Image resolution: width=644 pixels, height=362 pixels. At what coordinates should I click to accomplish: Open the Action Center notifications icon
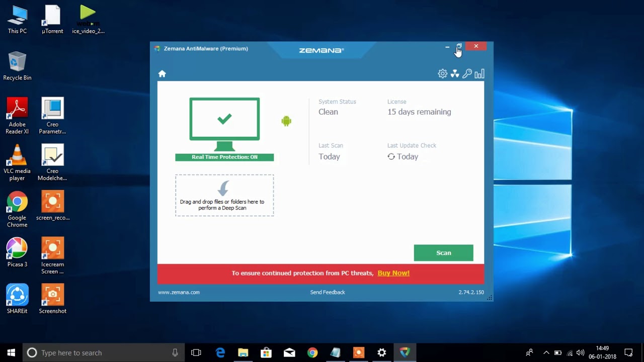[x=628, y=352]
